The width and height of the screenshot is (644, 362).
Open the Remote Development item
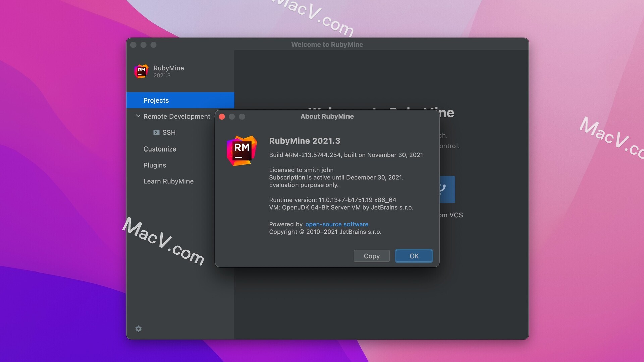[177, 116]
